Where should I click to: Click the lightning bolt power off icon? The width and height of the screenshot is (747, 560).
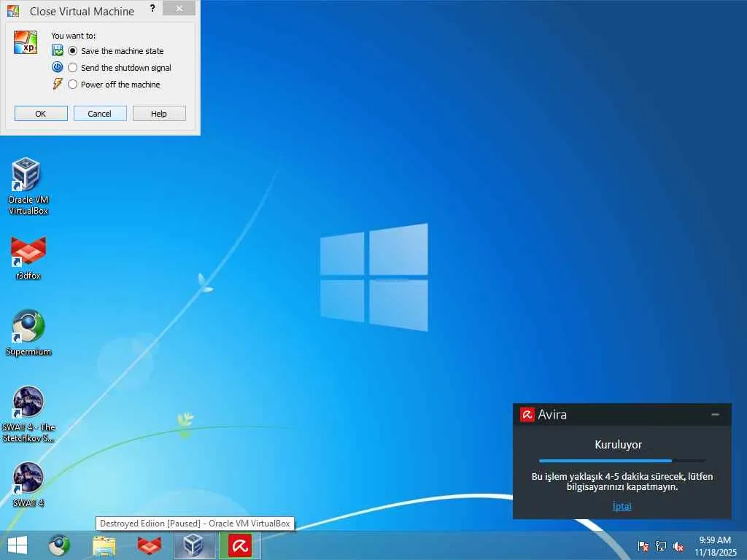(x=57, y=84)
